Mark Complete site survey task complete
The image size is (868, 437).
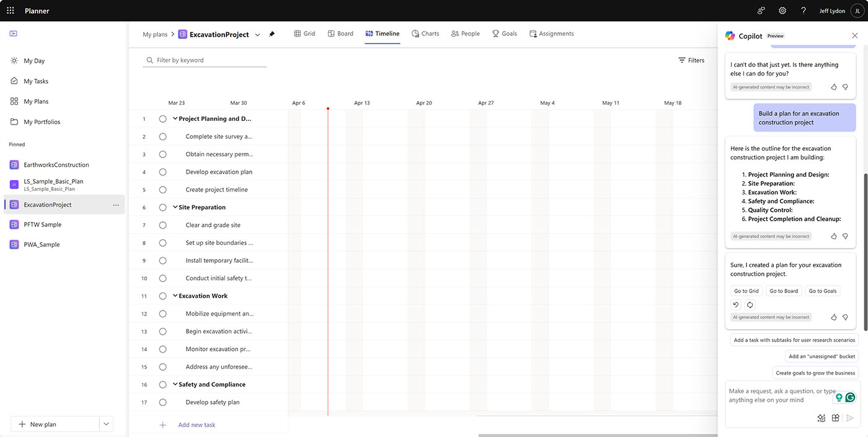[162, 136]
